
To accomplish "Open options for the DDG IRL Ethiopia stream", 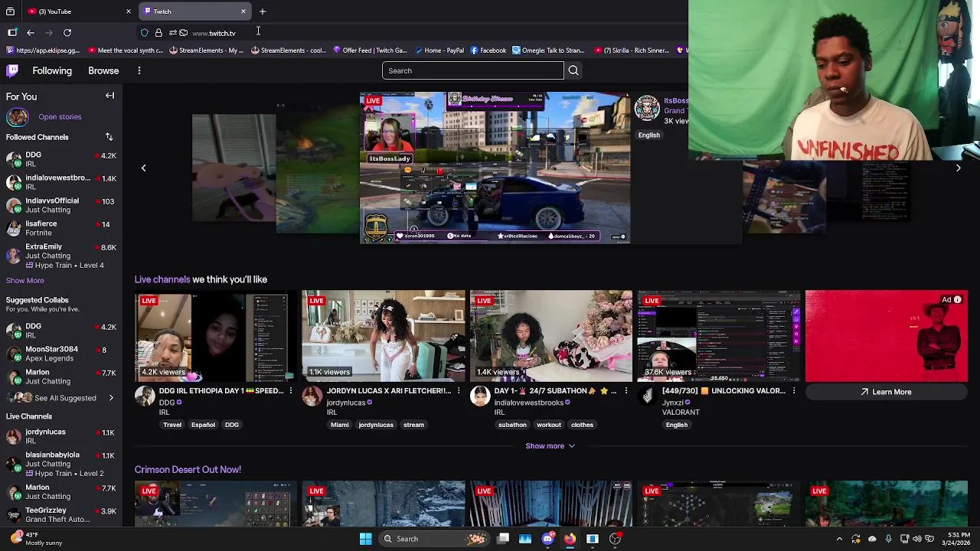I will [x=291, y=391].
